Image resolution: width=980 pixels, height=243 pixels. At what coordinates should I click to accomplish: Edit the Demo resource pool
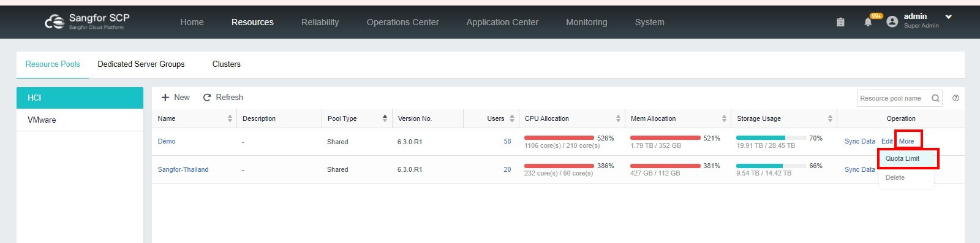(x=887, y=141)
